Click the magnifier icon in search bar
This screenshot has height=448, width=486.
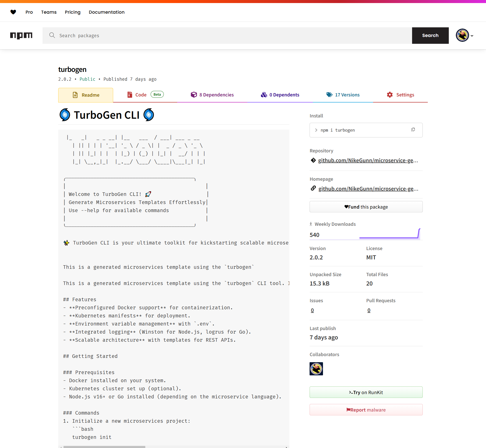pos(52,35)
